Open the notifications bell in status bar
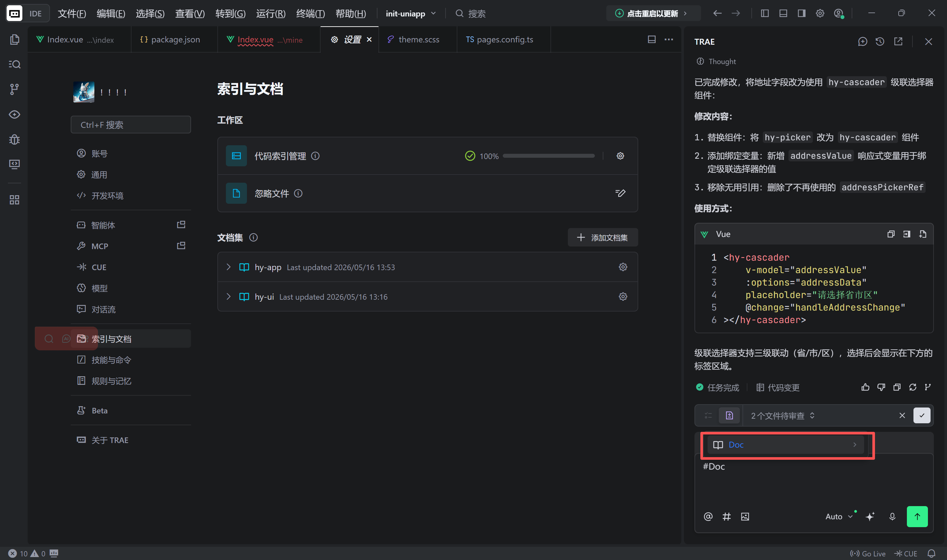947x560 pixels. tap(931, 553)
